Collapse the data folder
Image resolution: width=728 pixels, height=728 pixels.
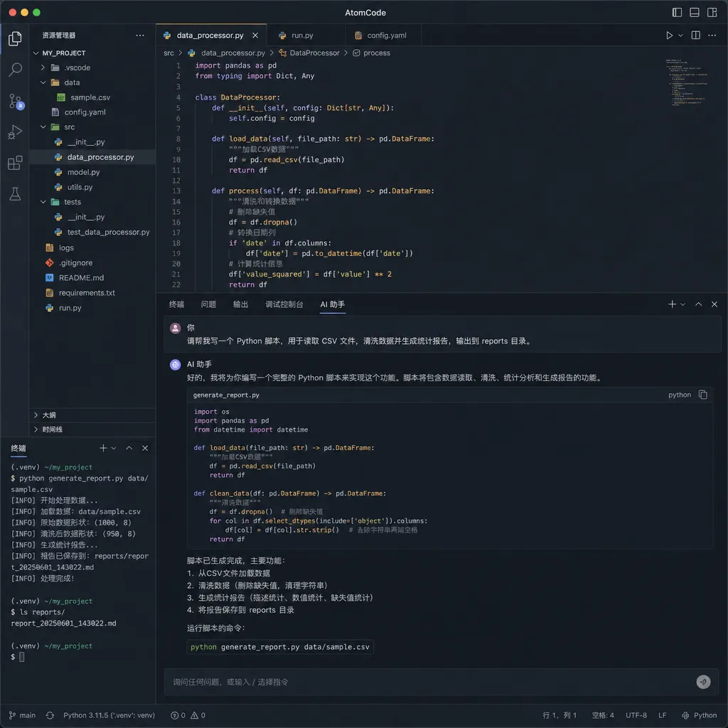tap(43, 82)
